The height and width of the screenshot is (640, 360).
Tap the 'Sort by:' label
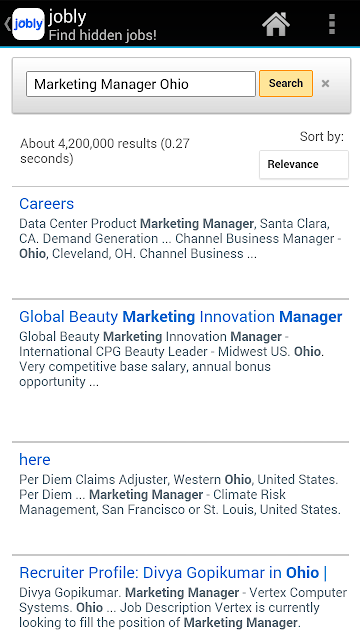tap(322, 137)
